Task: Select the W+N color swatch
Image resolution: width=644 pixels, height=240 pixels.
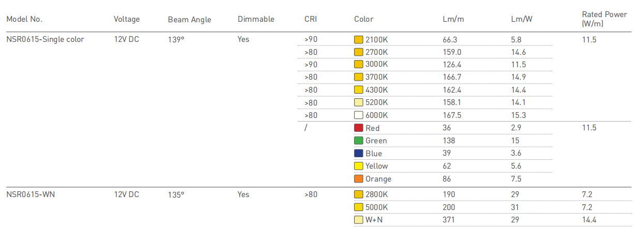Action: tap(358, 220)
